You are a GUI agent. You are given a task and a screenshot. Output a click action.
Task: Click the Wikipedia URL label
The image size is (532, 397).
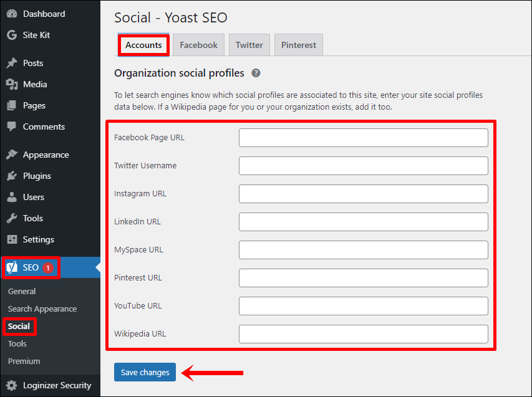point(140,334)
